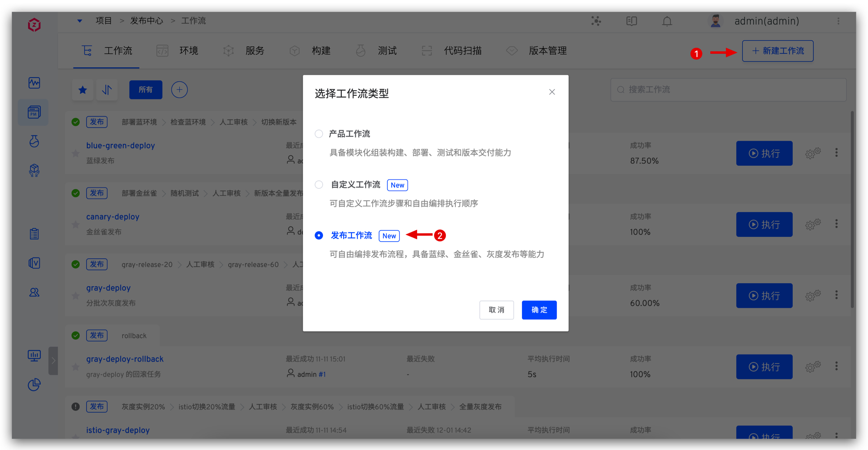Screen dimensions: 868x450
Task: Select the 产品工作流 radio option
Action: click(319, 134)
